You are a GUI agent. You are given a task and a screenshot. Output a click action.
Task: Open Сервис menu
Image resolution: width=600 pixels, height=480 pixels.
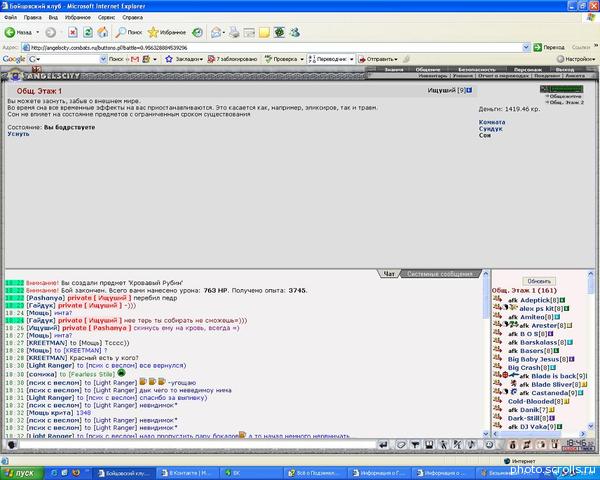(106, 17)
